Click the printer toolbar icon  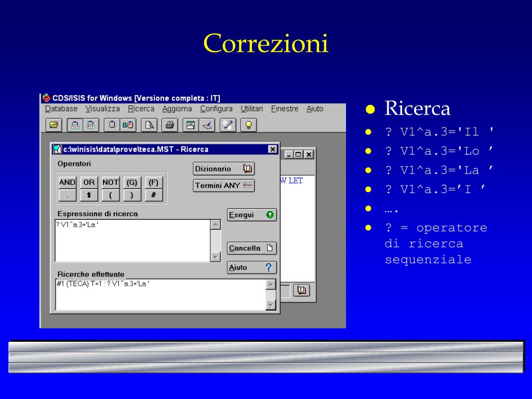tap(170, 125)
